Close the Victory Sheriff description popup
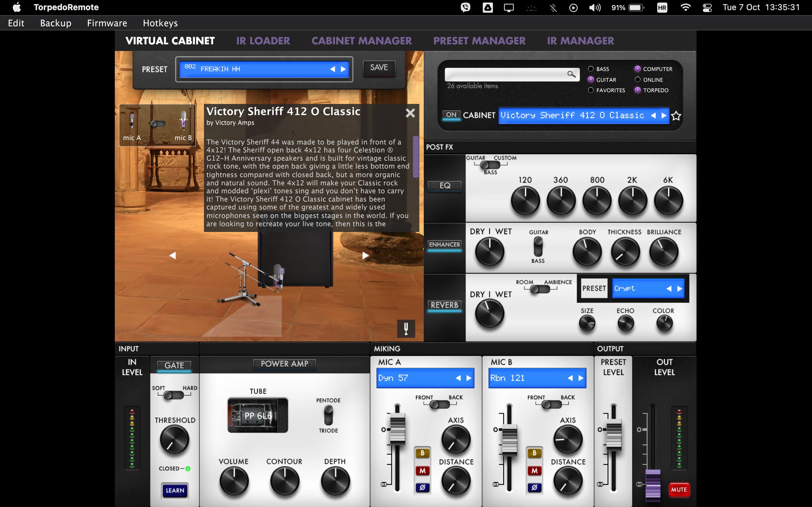 point(410,113)
